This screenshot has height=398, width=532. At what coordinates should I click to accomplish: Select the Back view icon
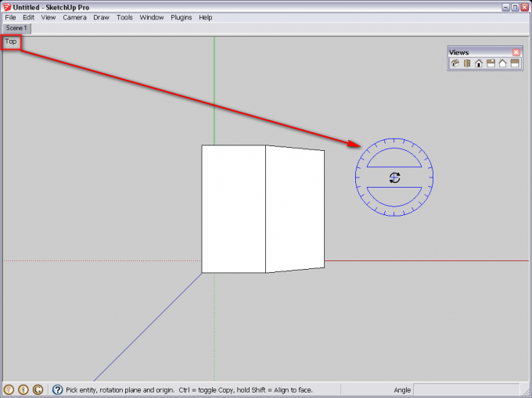(503, 63)
